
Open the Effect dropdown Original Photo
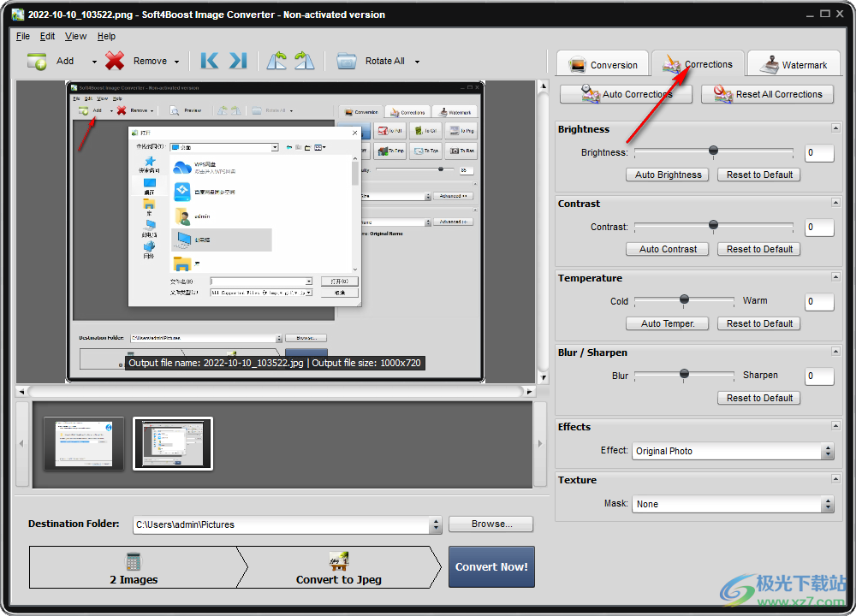coord(733,451)
